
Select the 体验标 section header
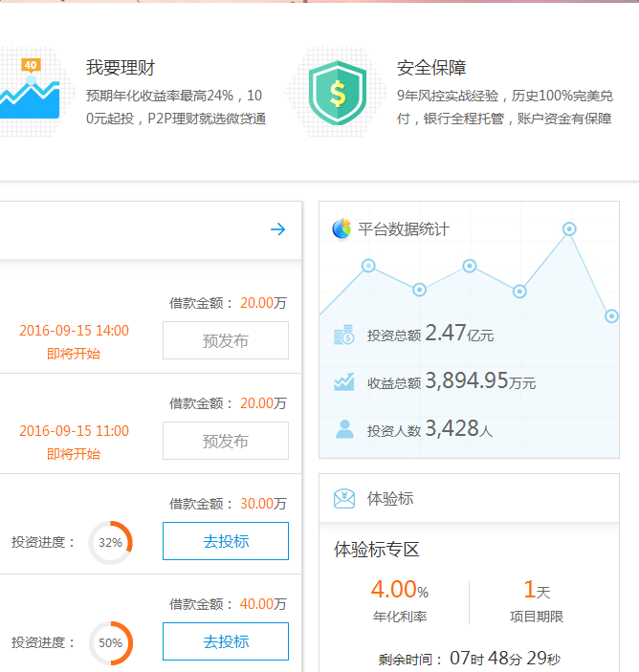(x=390, y=499)
